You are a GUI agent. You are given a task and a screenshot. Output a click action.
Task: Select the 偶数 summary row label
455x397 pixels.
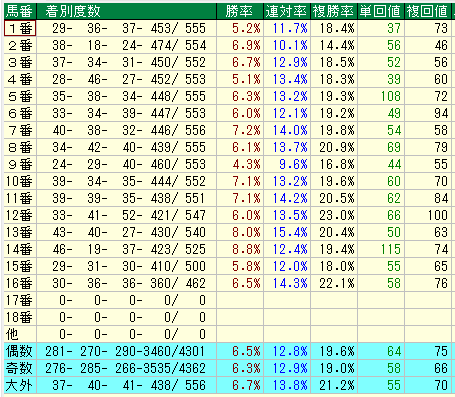[20, 351]
